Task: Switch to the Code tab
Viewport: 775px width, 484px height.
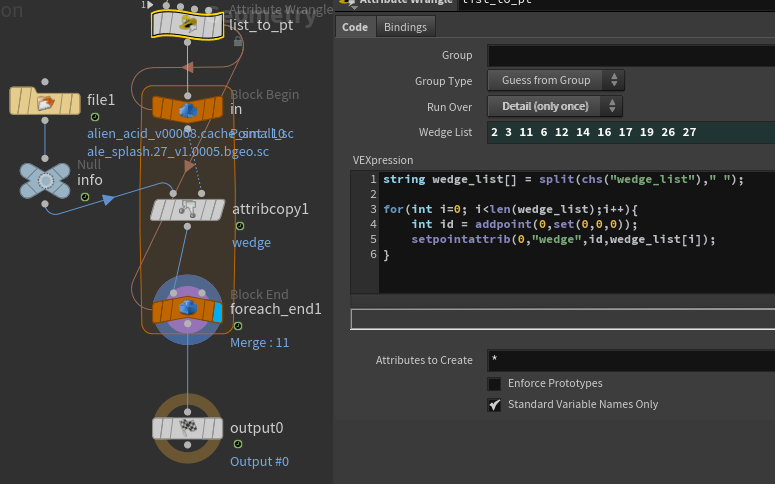Action: [x=355, y=27]
